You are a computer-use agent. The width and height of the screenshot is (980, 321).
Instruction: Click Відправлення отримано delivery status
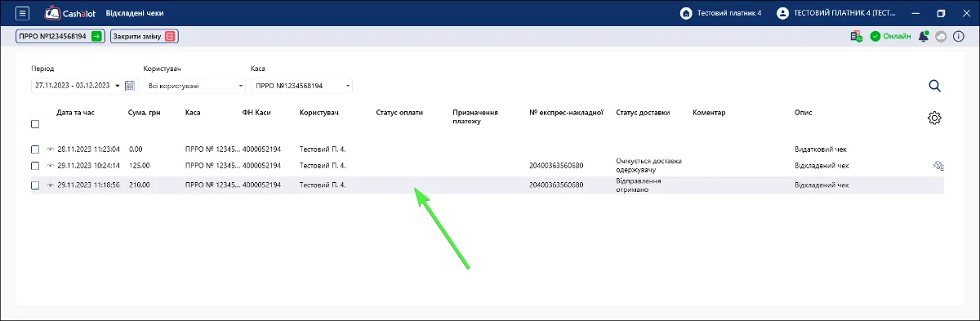pyautogui.click(x=639, y=185)
